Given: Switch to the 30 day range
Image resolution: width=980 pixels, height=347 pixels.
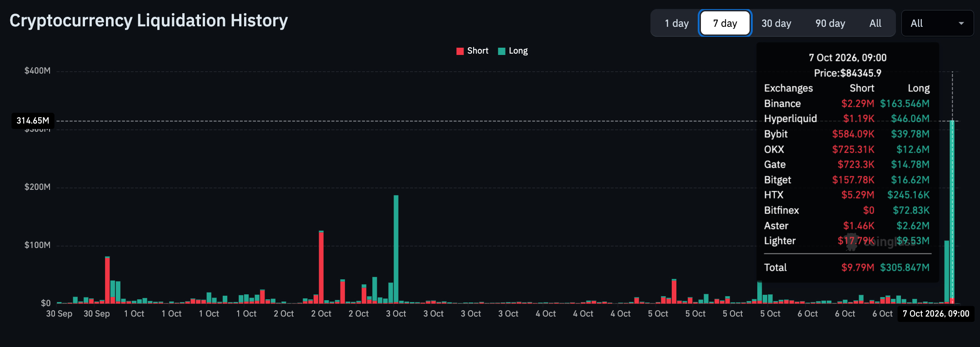Looking at the screenshot, I should pyautogui.click(x=776, y=23).
